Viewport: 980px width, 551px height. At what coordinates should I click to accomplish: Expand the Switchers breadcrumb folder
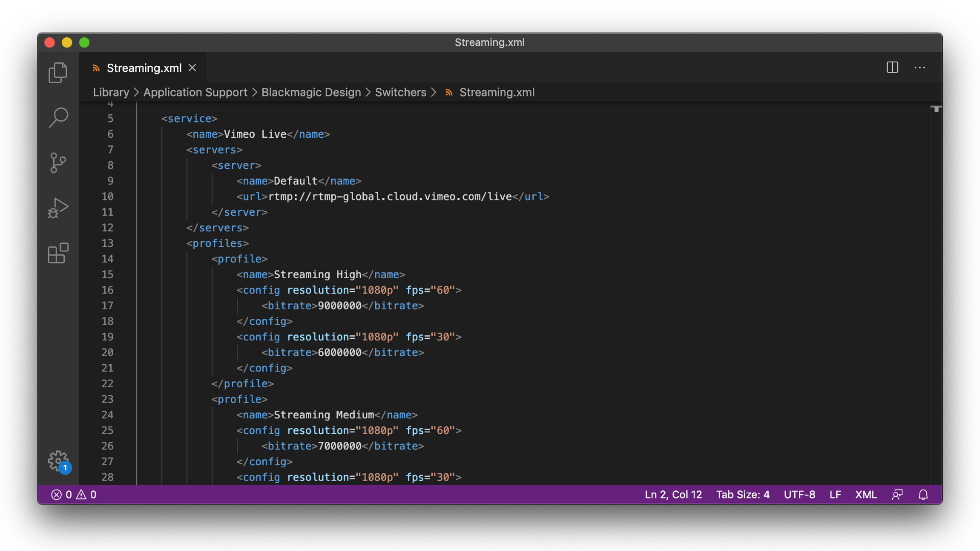point(400,92)
